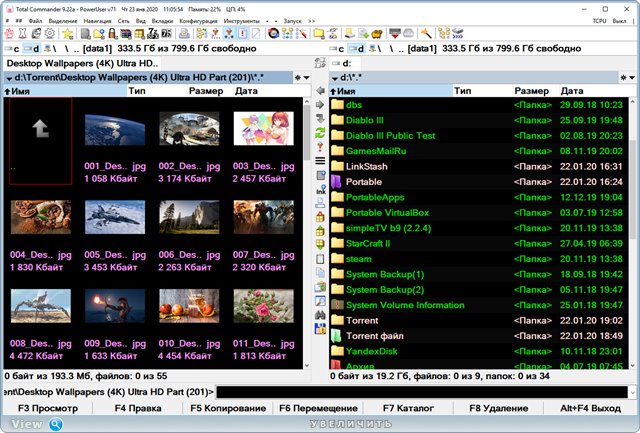This screenshot has width=640, height=433.
Task: Click the right arrow in middle button bar
Action: (x=320, y=105)
